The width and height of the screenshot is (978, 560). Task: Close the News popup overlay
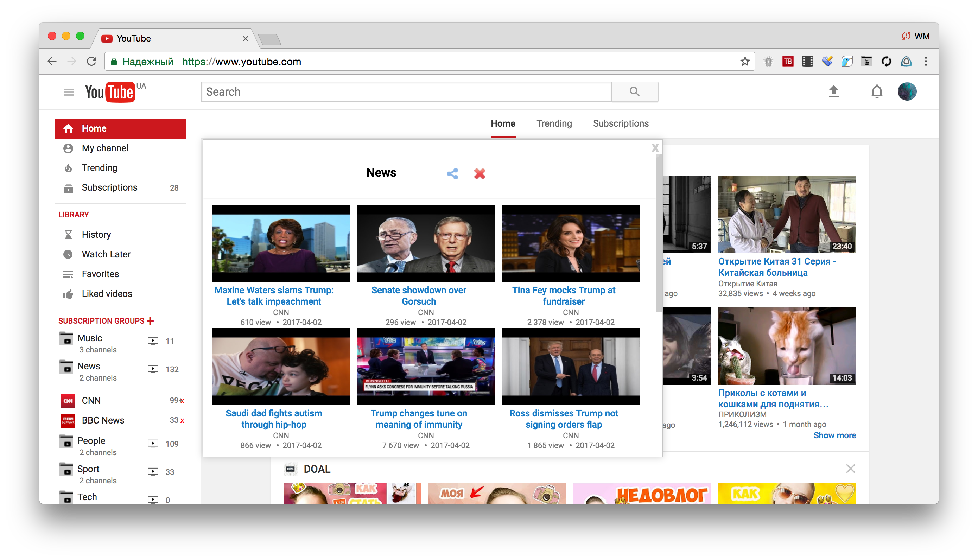click(655, 148)
